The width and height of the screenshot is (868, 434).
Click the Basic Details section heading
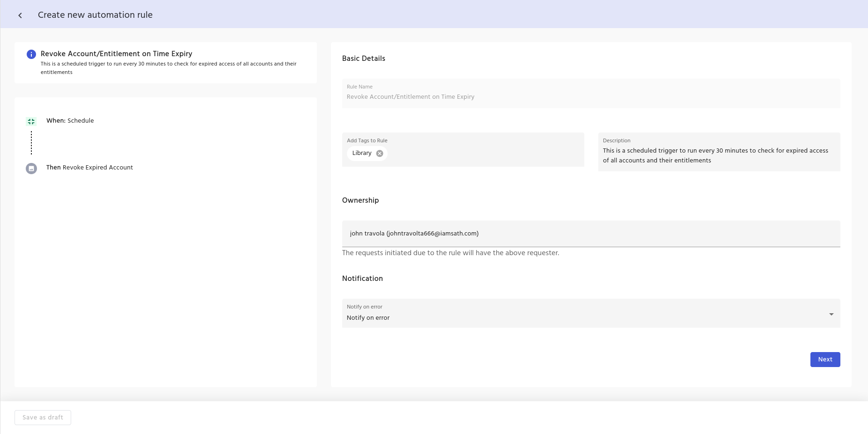coord(363,59)
